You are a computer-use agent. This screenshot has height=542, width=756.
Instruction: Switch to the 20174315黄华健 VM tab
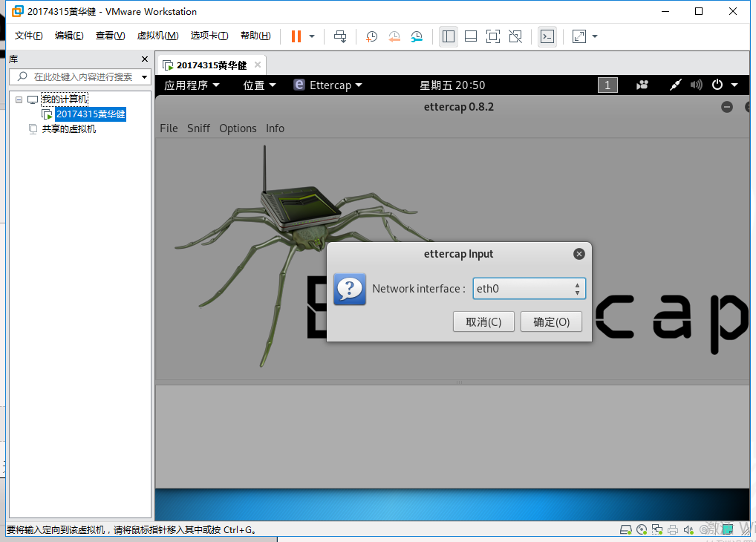point(212,65)
